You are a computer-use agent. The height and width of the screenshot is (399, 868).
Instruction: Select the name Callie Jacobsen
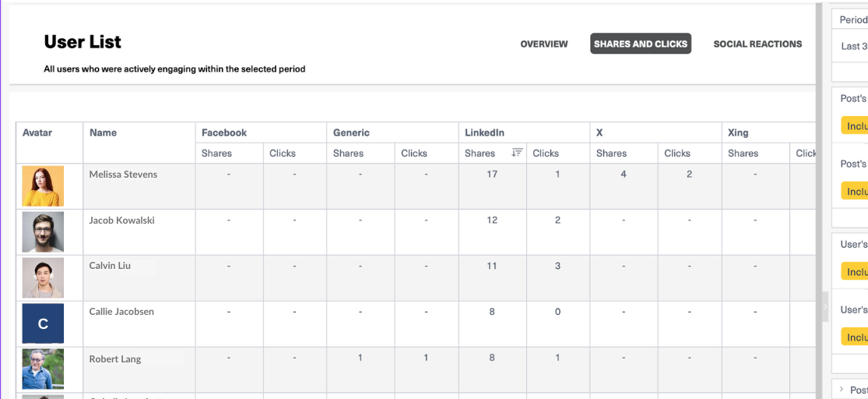click(x=121, y=312)
